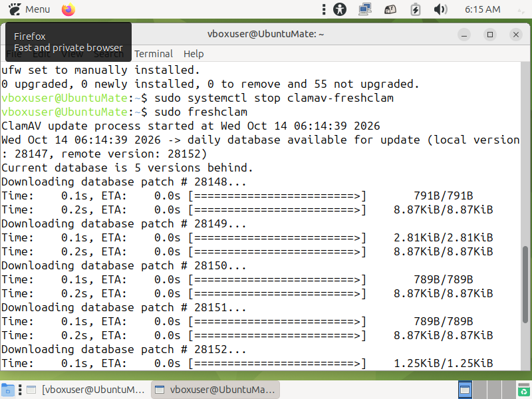Screen dimensions: 532x399
Task: Click 'Downloading database patch # 28148...' line
Action: click(x=124, y=182)
